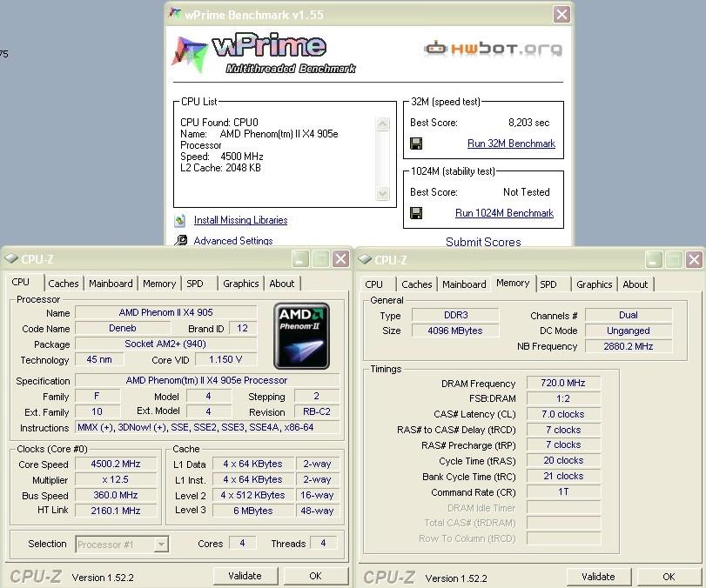Click the Specification field 905e Processor

tap(206, 380)
